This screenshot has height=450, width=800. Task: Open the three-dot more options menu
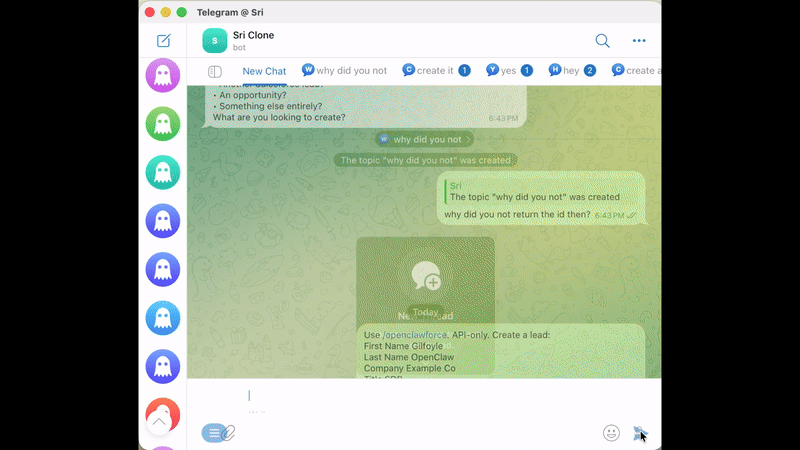coord(639,41)
